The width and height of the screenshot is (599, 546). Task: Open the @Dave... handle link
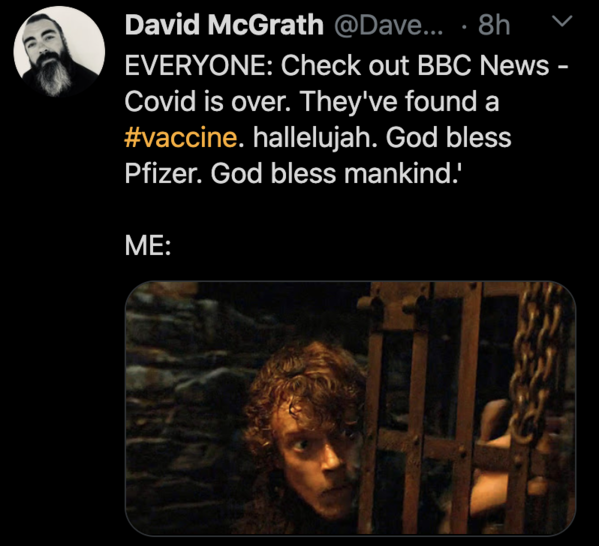coord(389,25)
